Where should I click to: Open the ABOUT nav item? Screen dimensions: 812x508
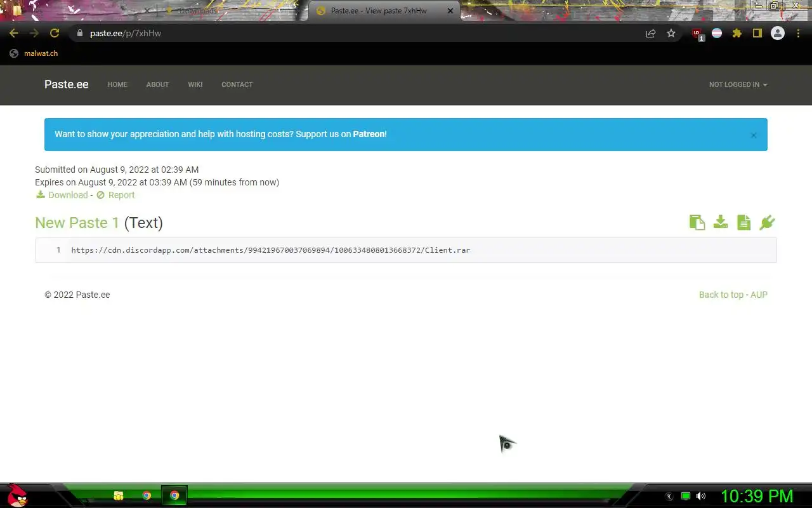pos(157,84)
